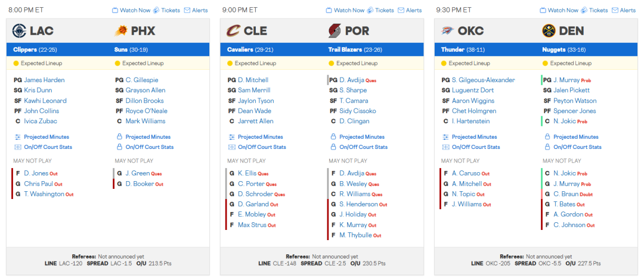This screenshot has height=280, width=644.
Task: Open Tickets for the 8:00 PM game
Action: click(x=166, y=10)
